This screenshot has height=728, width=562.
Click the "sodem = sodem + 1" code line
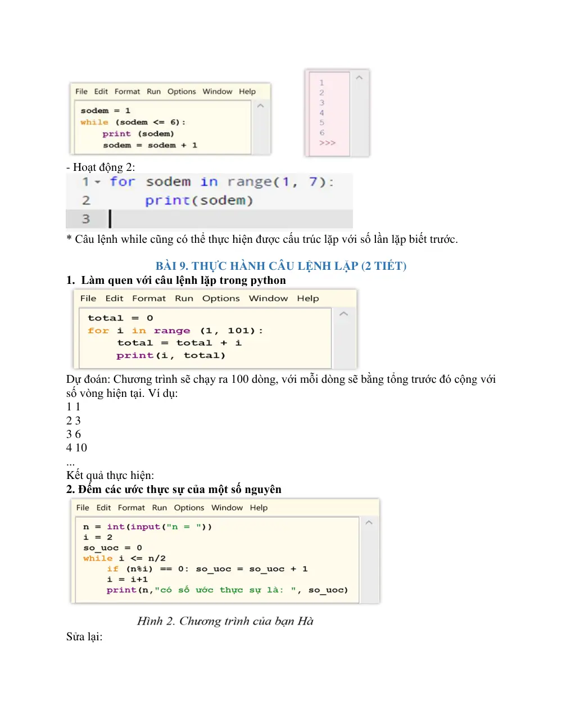tap(150, 145)
